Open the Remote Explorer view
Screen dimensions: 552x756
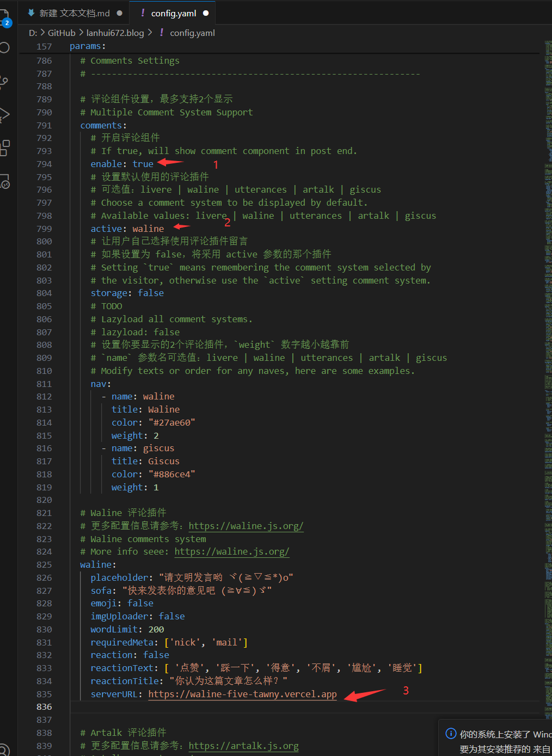pyautogui.click(x=4, y=181)
